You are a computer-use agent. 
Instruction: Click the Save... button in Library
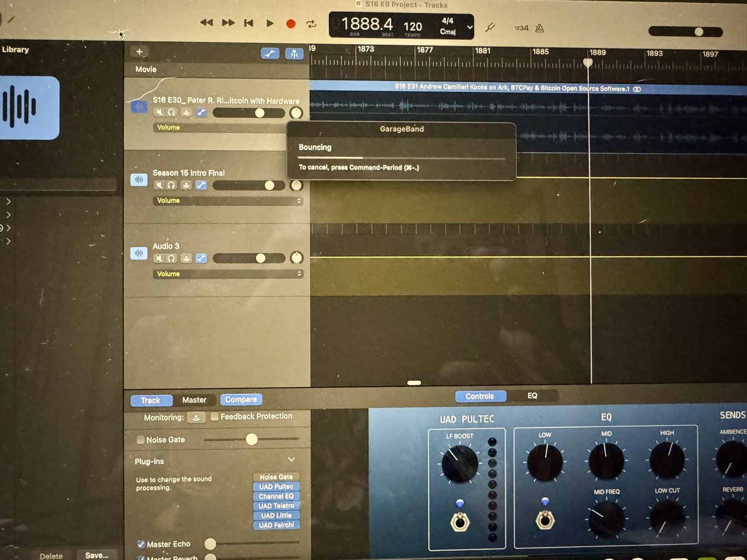tap(96, 555)
